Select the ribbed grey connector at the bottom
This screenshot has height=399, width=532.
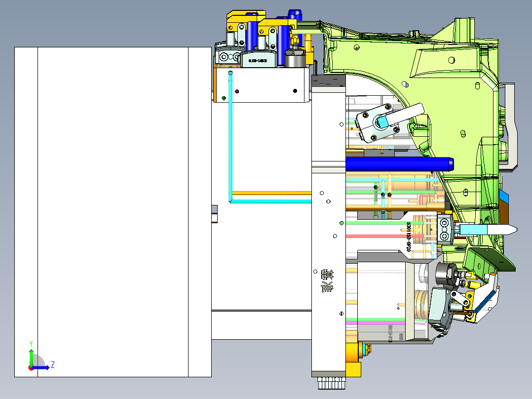click(332, 383)
